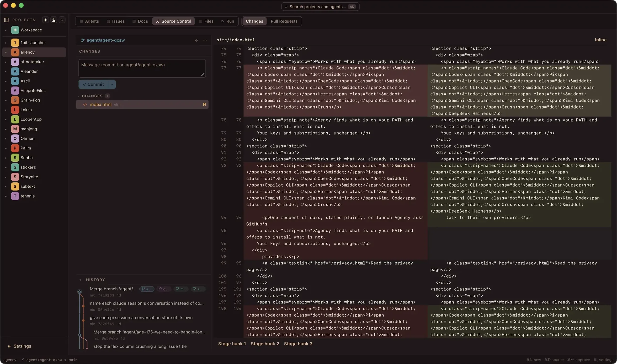Viewport: 617px width, 364px height.
Task: Click the ai-notetaker avatar icon
Action: pyautogui.click(x=15, y=62)
